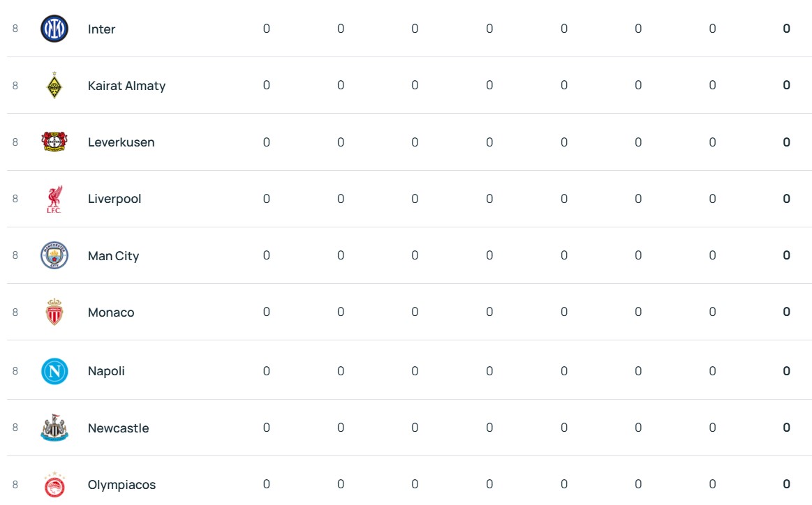Click the bold points total for Inter
812x505 pixels.
tap(786, 29)
